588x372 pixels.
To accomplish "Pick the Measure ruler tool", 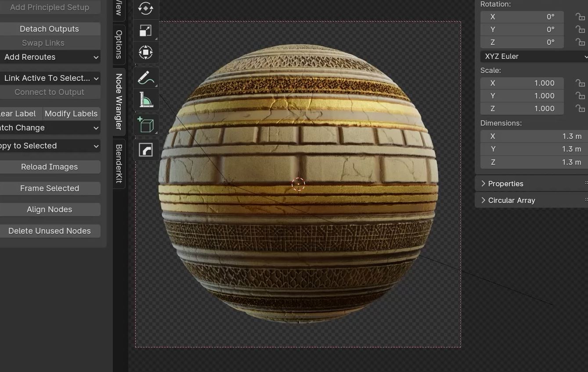I will (x=145, y=100).
